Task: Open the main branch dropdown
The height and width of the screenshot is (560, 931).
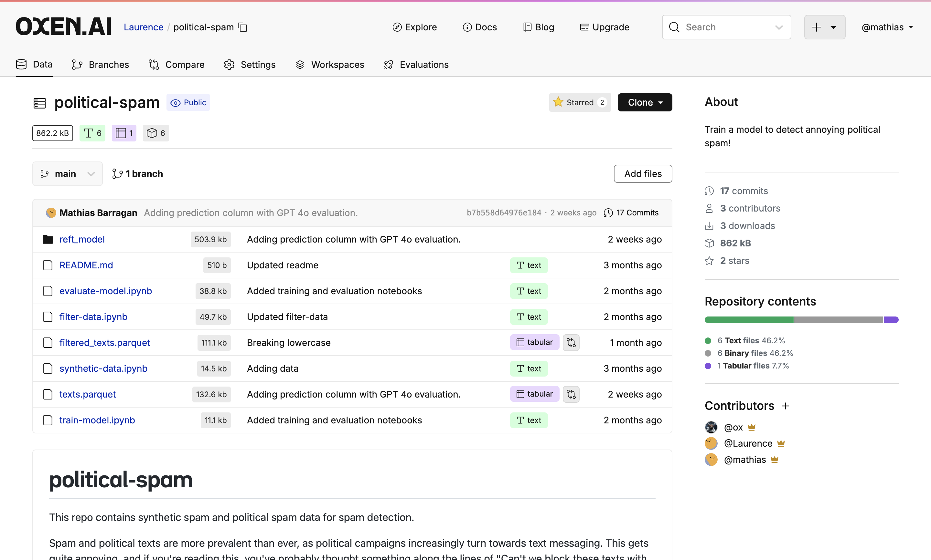Action: [x=67, y=173]
